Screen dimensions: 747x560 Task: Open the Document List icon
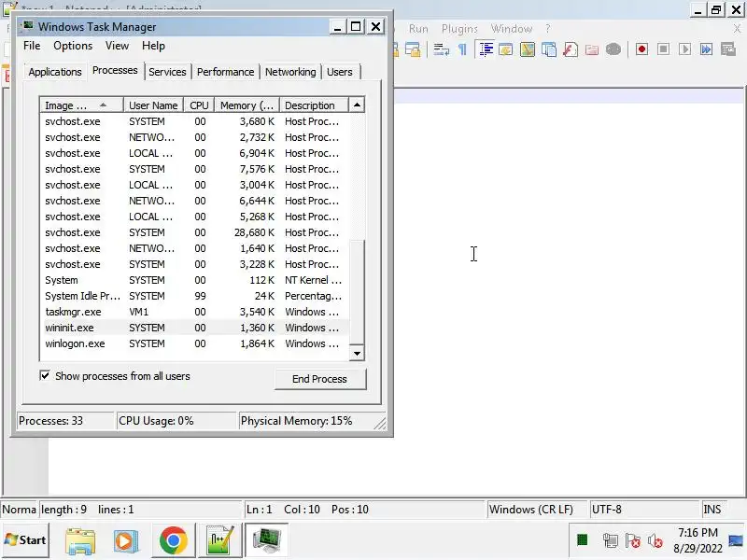pos(549,49)
